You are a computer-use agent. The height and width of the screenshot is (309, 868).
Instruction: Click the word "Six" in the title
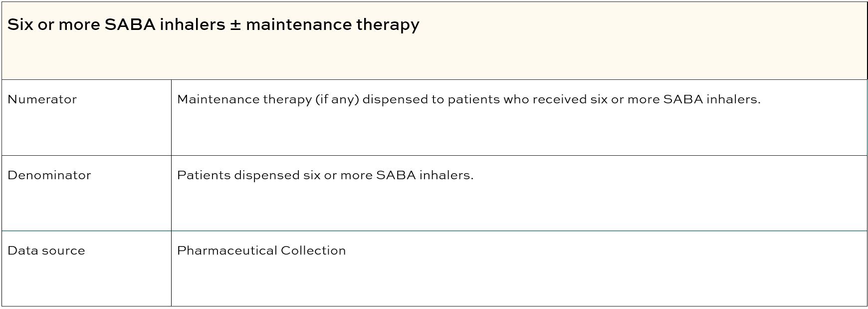coord(20,24)
